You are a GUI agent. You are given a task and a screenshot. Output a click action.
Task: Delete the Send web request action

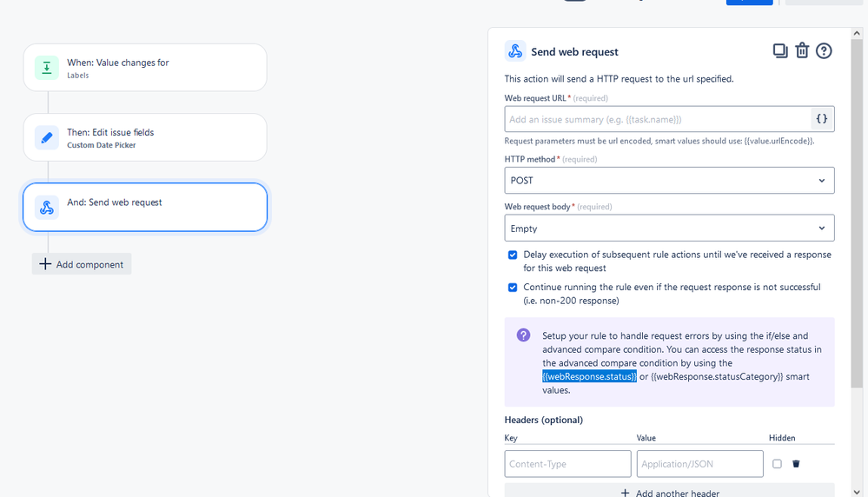click(802, 51)
